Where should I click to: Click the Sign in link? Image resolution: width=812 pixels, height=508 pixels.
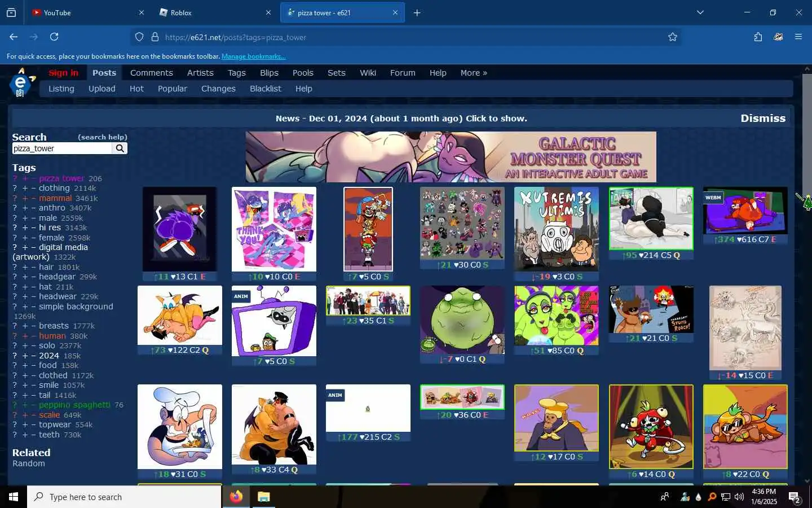[63, 73]
